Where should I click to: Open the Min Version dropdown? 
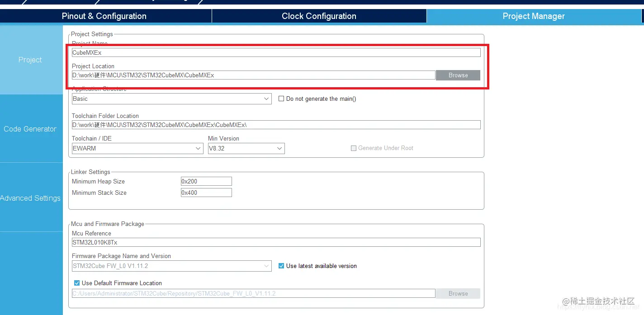tap(246, 148)
